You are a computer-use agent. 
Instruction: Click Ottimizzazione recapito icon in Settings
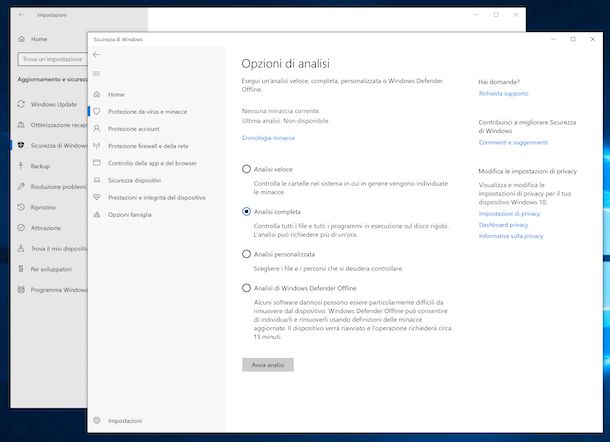(21, 125)
